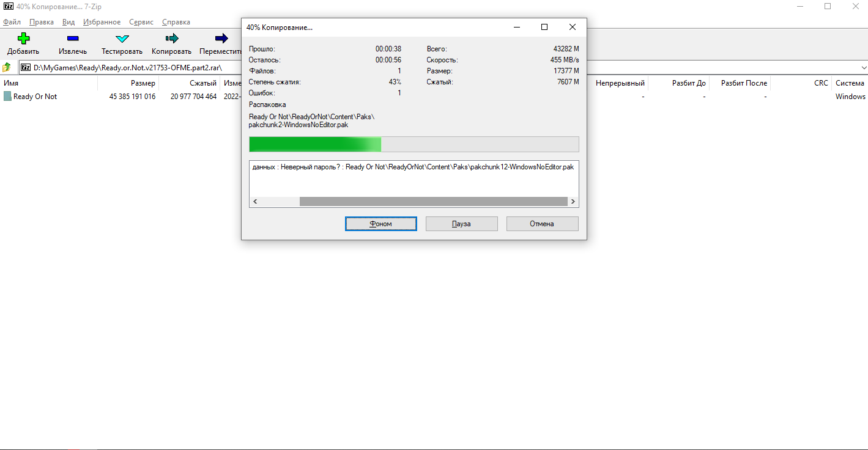The width and height of the screenshot is (868, 450).
Task: Click the Copy (Копировать) arrow icon
Action: 172,39
